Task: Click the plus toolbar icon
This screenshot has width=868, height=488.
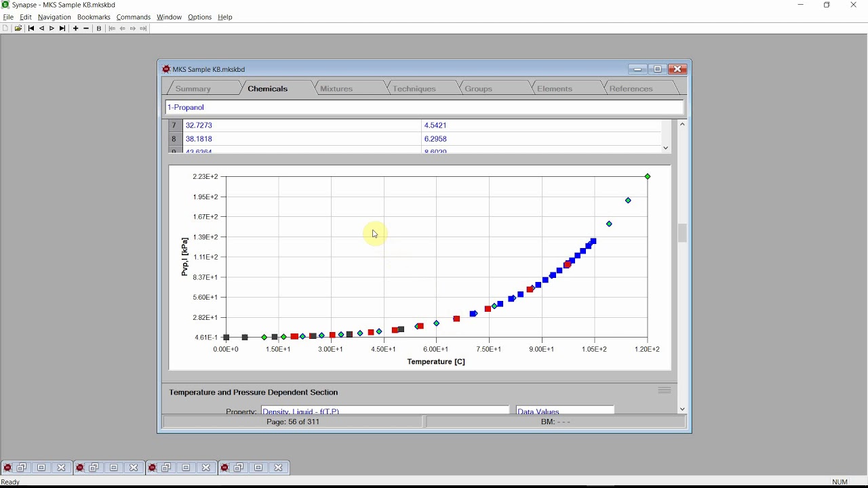Action: pos(75,28)
